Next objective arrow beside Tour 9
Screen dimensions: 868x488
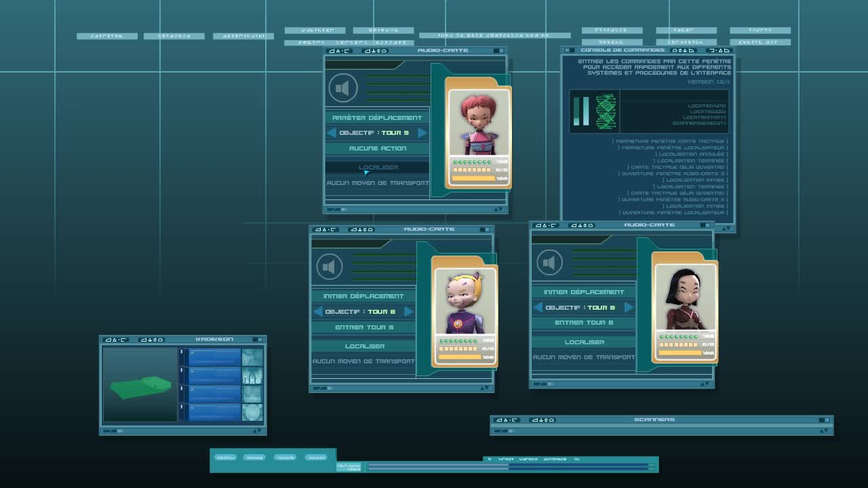pyautogui.click(x=422, y=133)
